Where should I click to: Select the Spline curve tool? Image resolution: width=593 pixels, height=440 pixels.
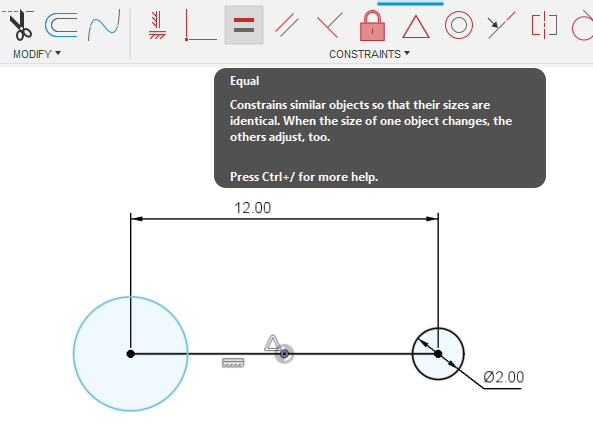coord(104,25)
